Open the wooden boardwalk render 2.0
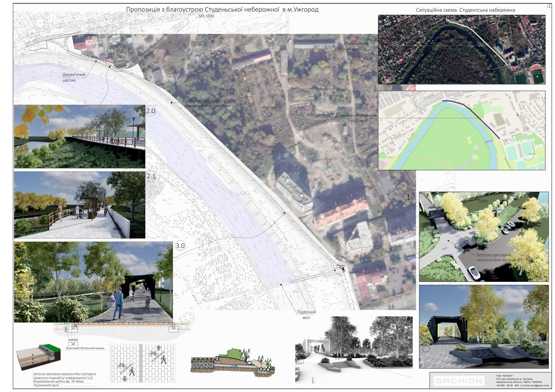 pyautogui.click(x=80, y=137)
